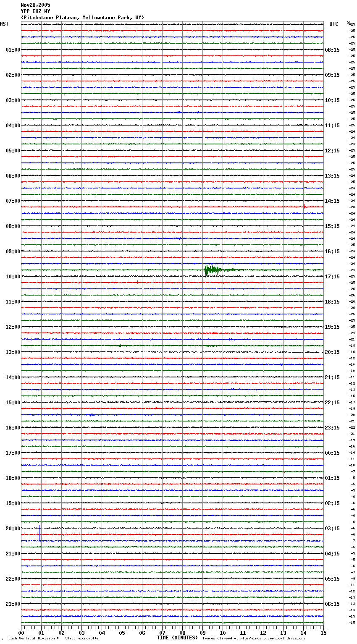Click the 03:15 UTC time label

[332, 529]
